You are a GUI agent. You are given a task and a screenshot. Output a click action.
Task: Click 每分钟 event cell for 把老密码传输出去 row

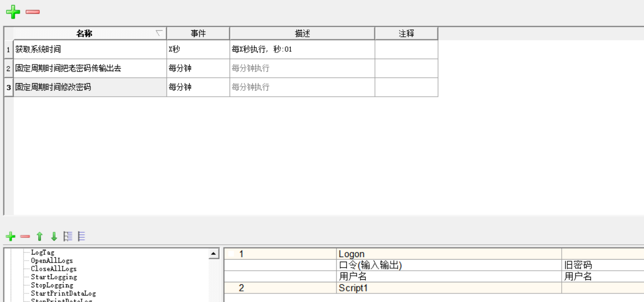click(198, 68)
